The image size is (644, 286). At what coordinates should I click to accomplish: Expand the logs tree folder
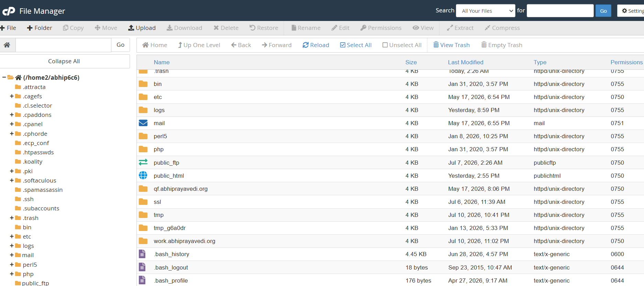point(12,246)
